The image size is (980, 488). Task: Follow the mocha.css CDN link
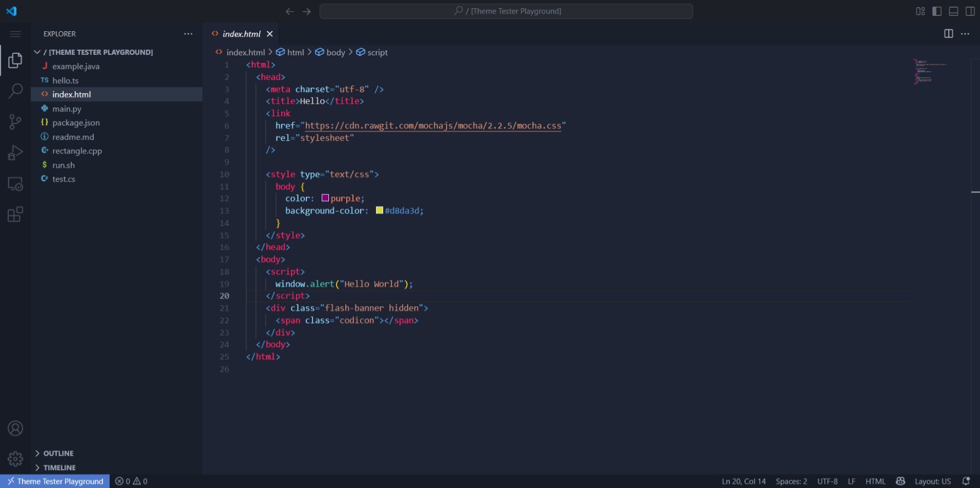point(433,126)
